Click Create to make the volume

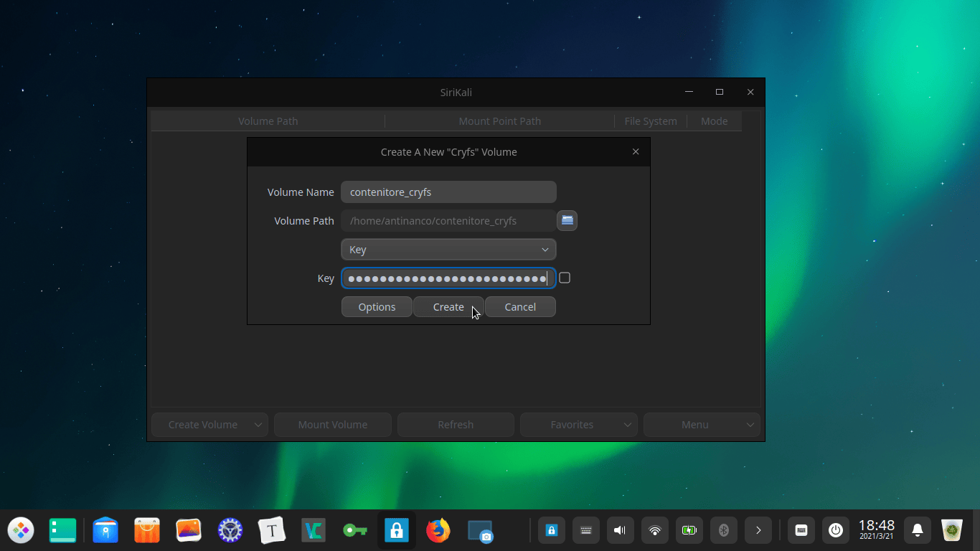448,307
